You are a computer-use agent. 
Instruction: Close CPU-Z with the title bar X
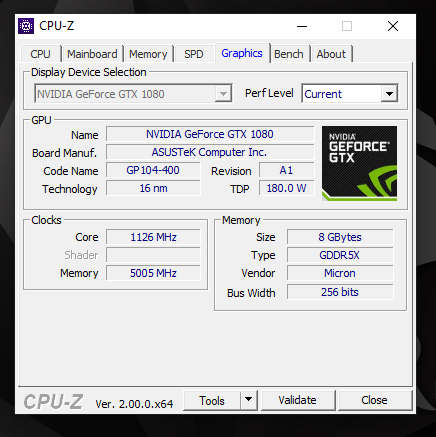click(393, 26)
